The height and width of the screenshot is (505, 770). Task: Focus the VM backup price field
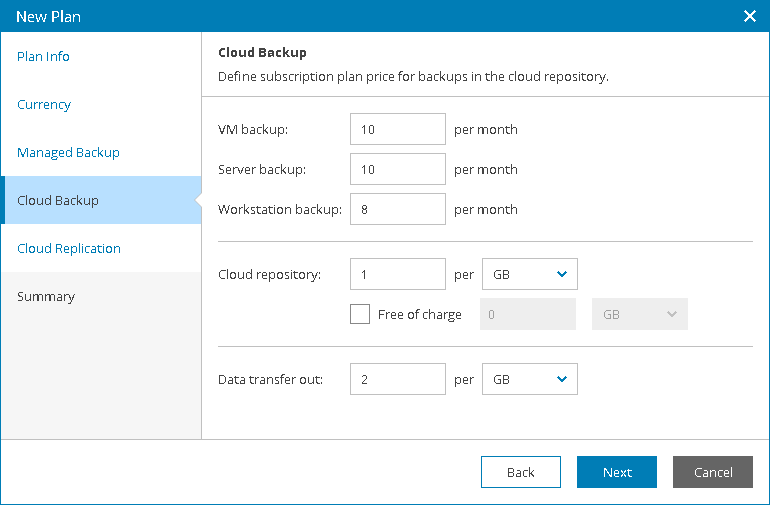(398, 129)
